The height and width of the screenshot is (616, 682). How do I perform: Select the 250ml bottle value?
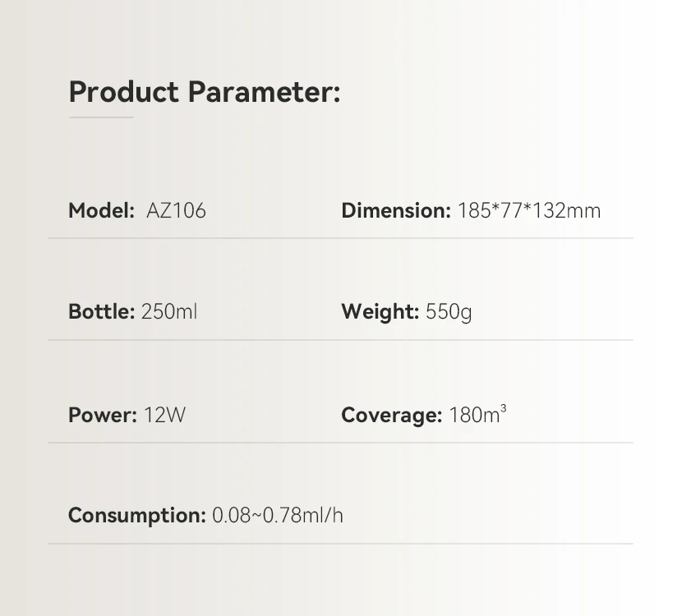tap(169, 312)
